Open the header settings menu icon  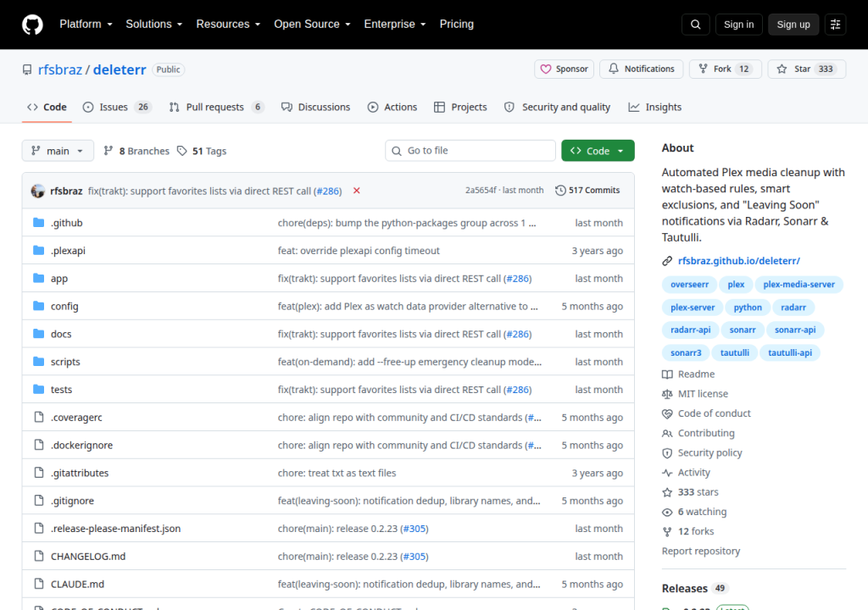pyautogui.click(x=835, y=25)
